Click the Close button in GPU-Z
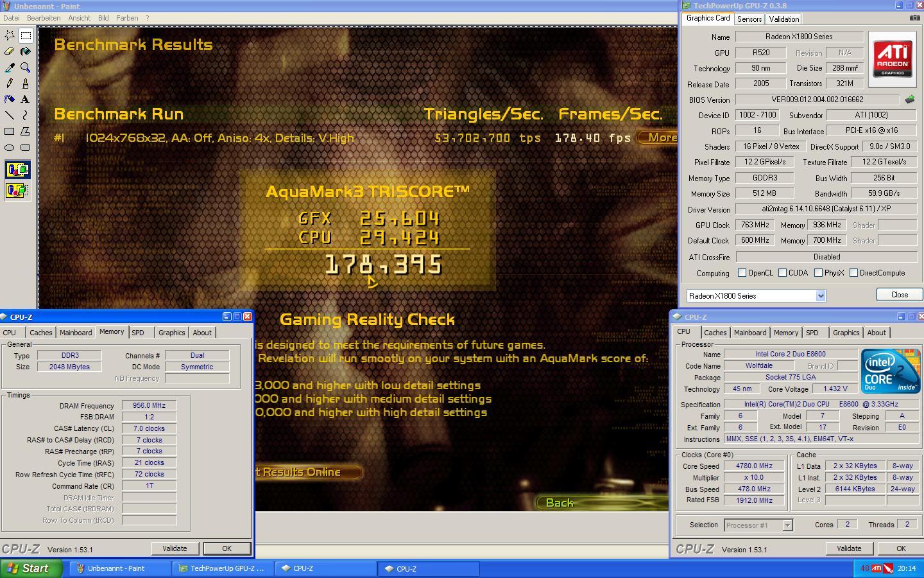This screenshot has height=578, width=924. click(900, 295)
